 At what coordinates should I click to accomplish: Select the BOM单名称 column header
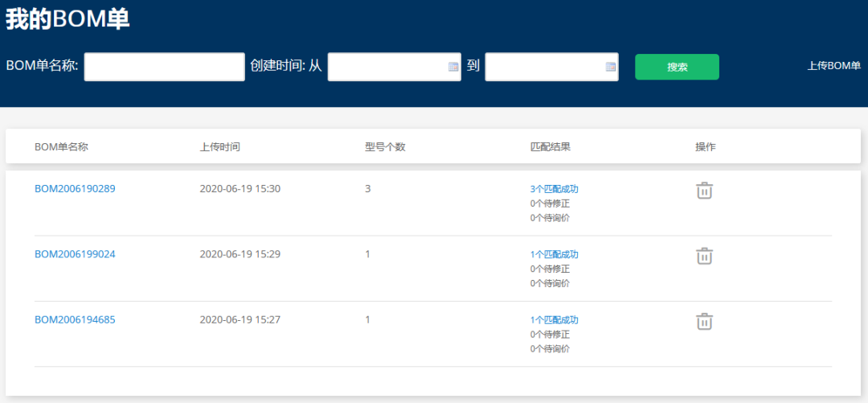[61, 147]
